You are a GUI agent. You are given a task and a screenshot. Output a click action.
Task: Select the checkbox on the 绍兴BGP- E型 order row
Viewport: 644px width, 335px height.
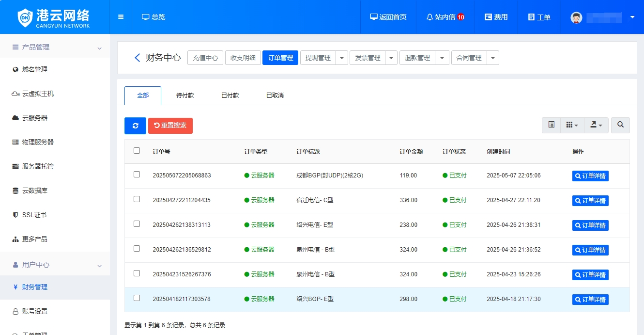[x=137, y=299]
